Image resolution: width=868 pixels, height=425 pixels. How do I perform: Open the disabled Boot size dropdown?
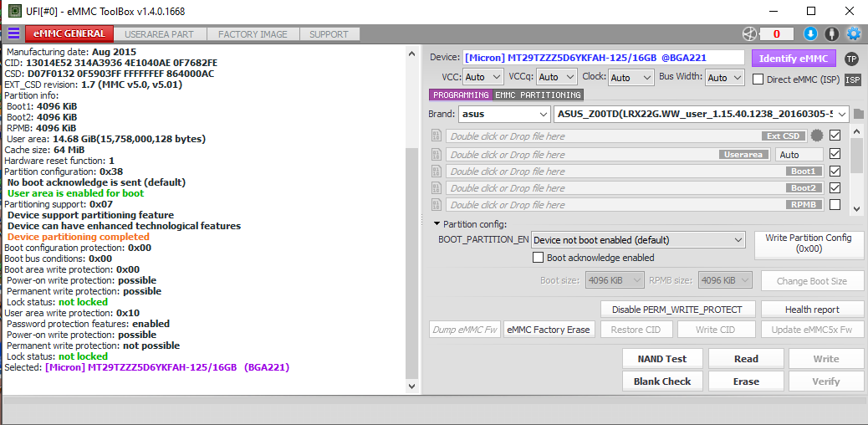click(615, 281)
